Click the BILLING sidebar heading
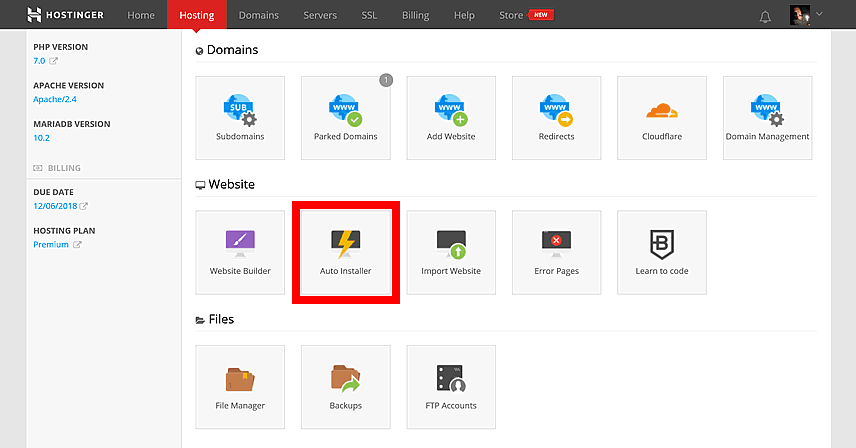The image size is (856, 448). click(x=57, y=168)
